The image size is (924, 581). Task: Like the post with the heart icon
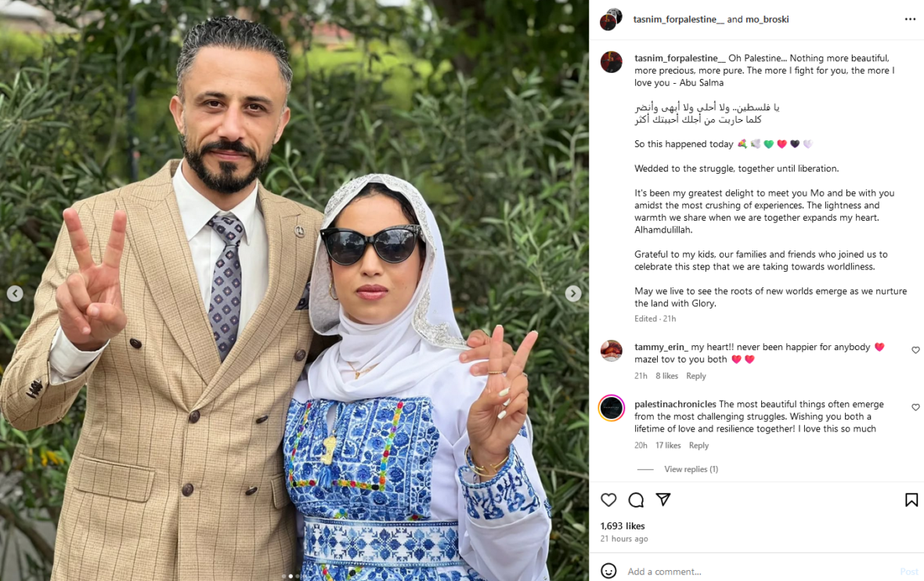click(608, 500)
